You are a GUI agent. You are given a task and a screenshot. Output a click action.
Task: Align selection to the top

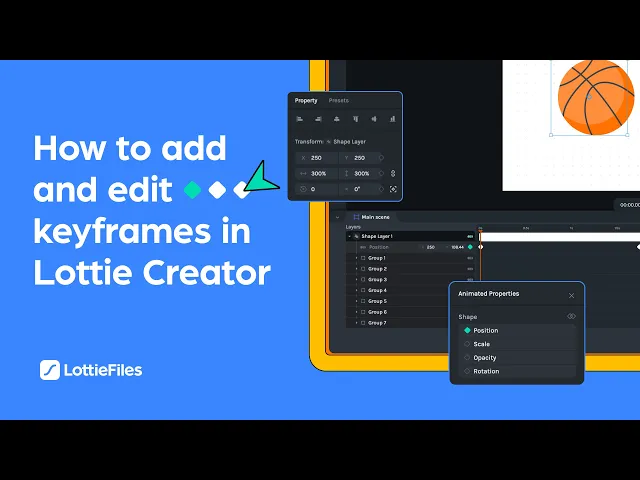point(356,119)
